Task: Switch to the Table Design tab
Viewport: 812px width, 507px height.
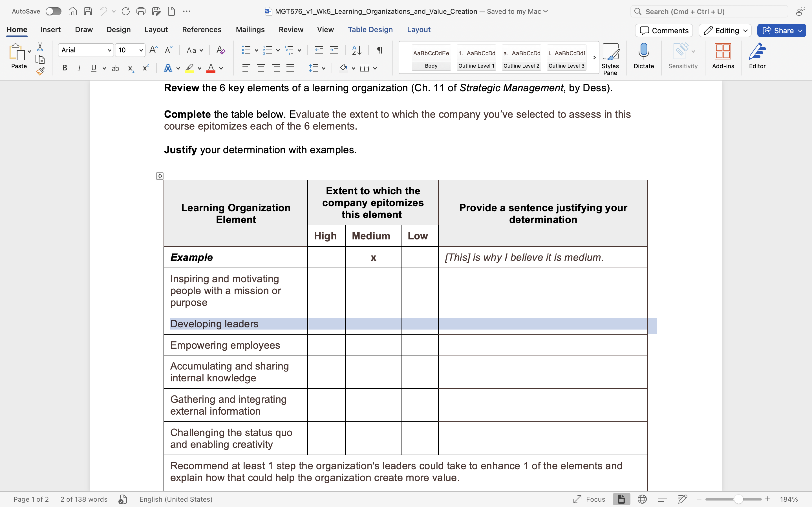Action: coord(370,30)
